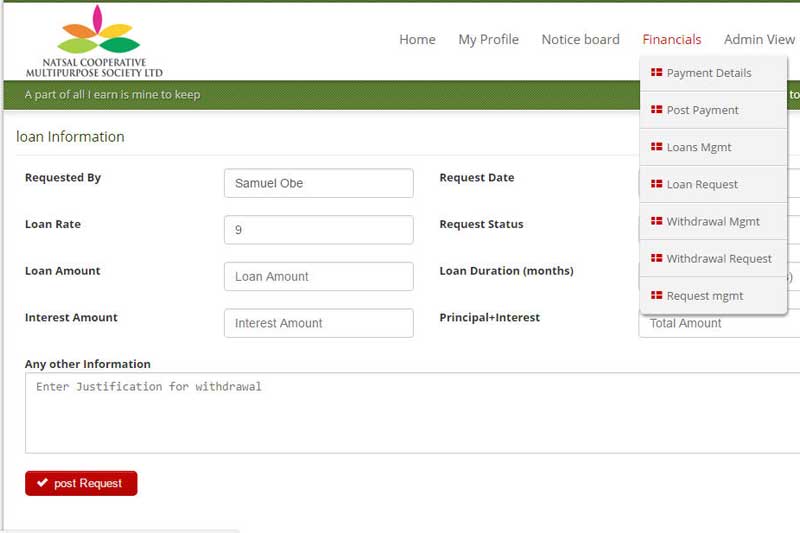Click the icon next to Request mgmt

pos(657,296)
